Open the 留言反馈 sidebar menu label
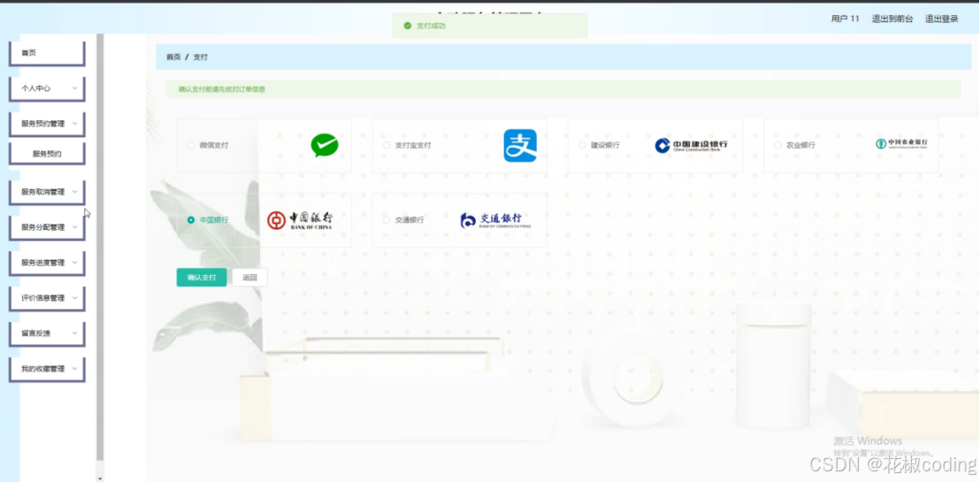 point(35,333)
